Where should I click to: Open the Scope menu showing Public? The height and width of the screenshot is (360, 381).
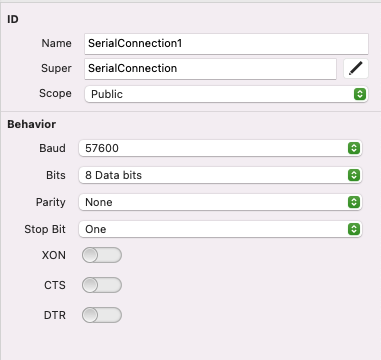pos(226,94)
